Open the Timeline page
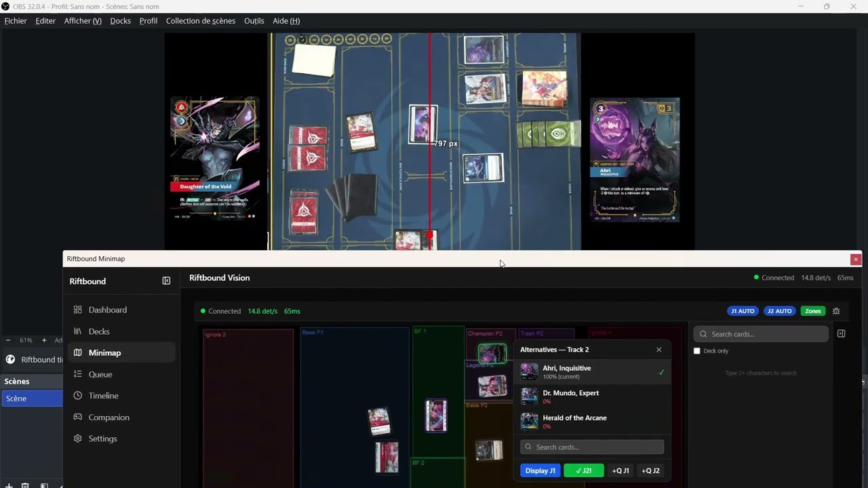This screenshot has width=868, height=488. (121, 396)
